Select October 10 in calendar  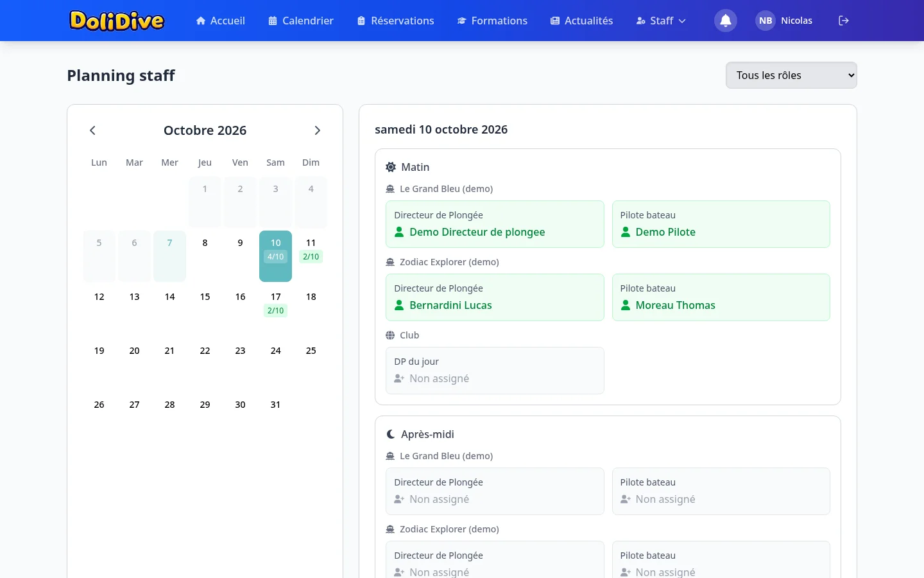click(x=275, y=256)
